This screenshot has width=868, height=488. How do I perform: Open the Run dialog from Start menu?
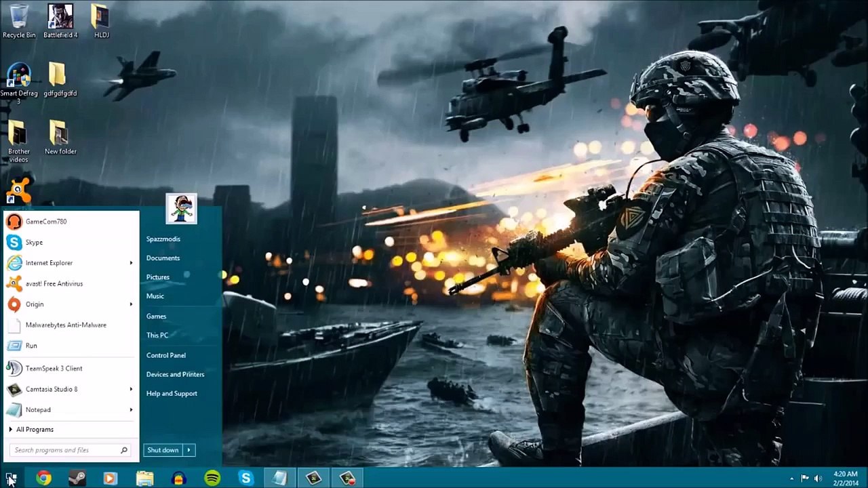tap(71, 346)
